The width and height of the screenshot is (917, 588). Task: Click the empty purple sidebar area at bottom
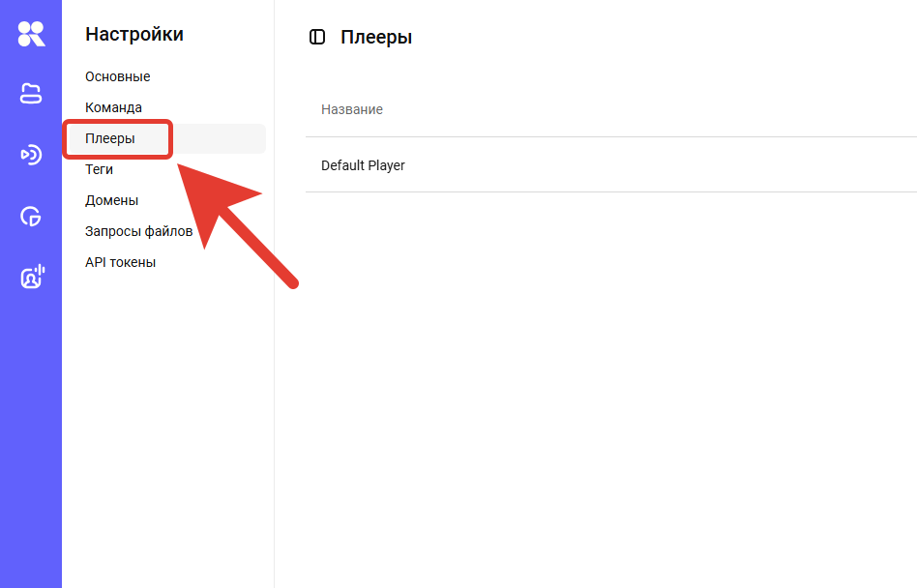(31, 484)
